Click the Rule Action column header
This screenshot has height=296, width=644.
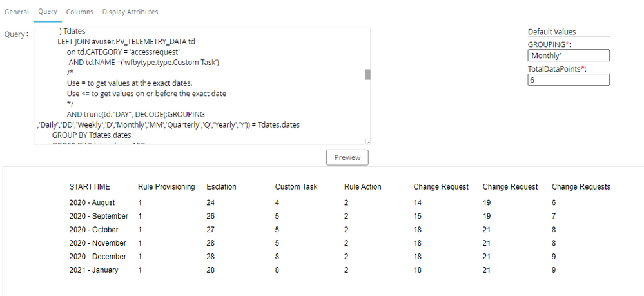point(362,187)
